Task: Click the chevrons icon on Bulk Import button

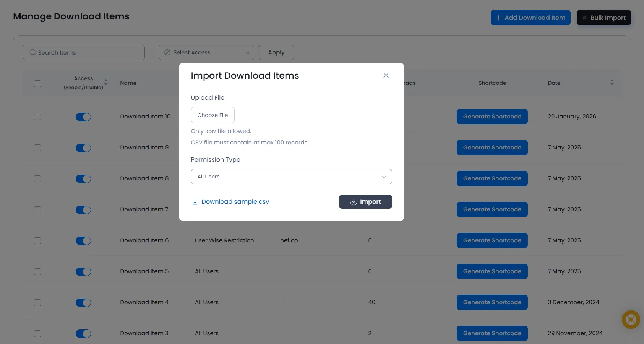Action: coord(584,18)
